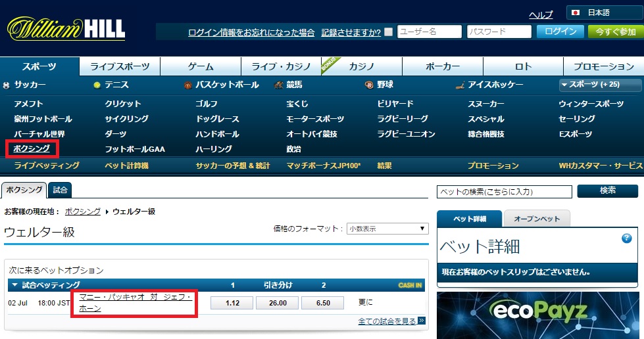Open the ライブベッティング link

[47, 166]
